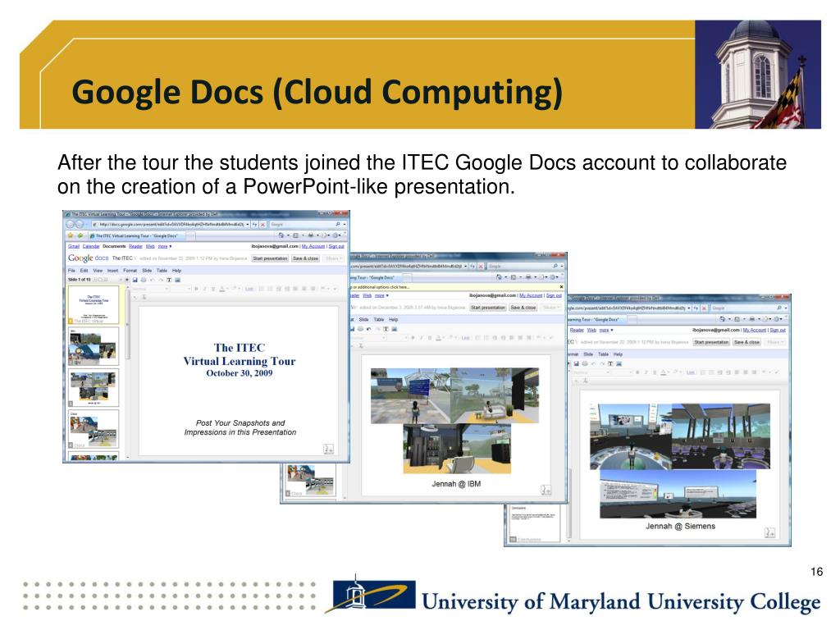Click address URL field in first browser window
The image size is (840, 630).
169,224
